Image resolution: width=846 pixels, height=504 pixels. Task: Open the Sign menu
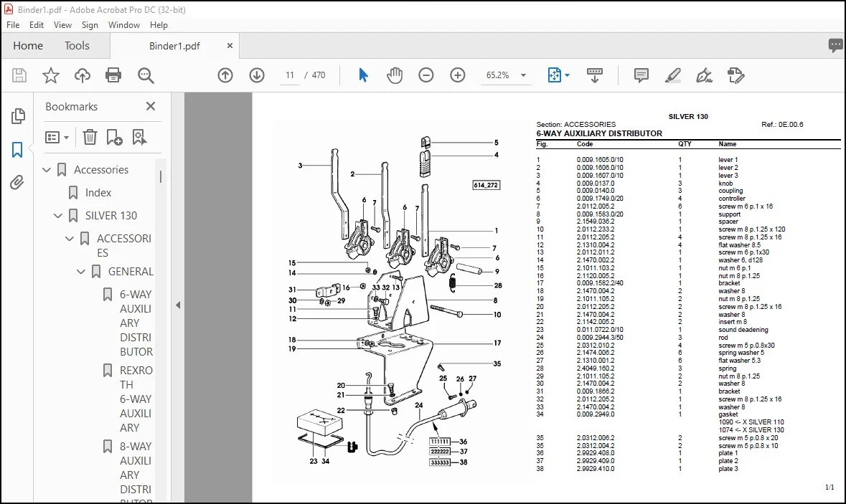coord(90,25)
